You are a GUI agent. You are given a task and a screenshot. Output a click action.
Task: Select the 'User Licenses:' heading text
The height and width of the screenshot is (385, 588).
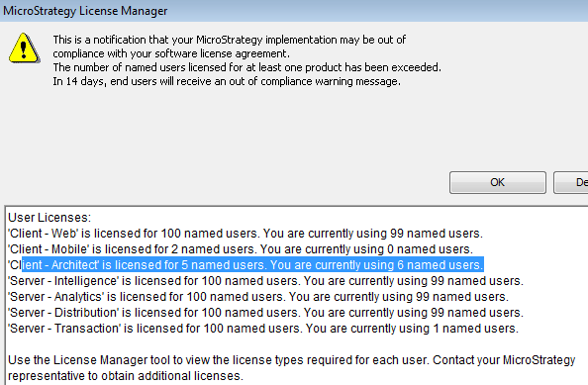point(49,218)
